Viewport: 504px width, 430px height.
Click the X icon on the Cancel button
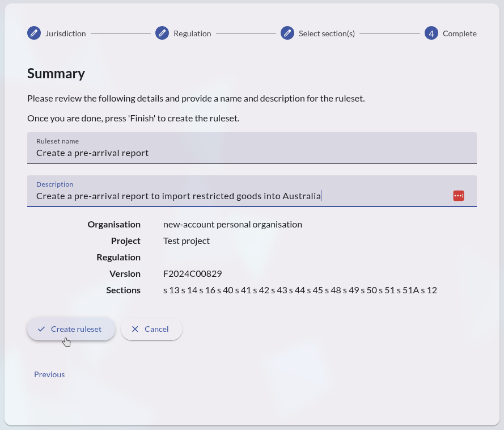click(135, 329)
